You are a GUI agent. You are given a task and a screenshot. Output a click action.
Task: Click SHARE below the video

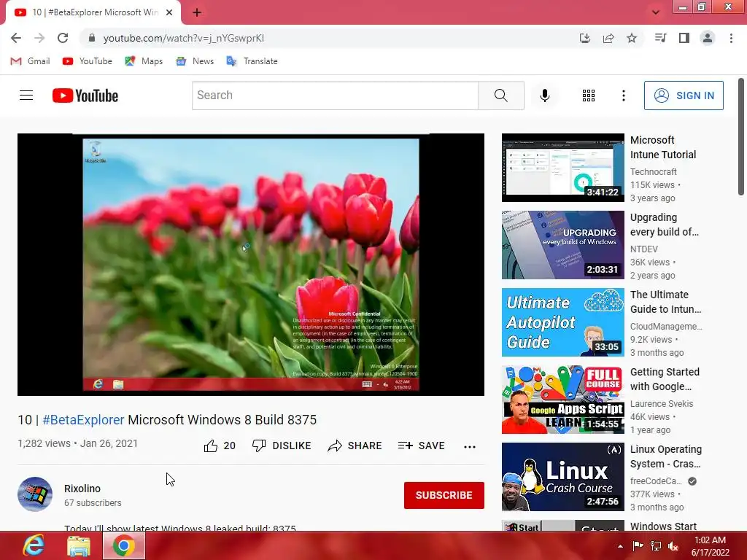[x=355, y=446]
